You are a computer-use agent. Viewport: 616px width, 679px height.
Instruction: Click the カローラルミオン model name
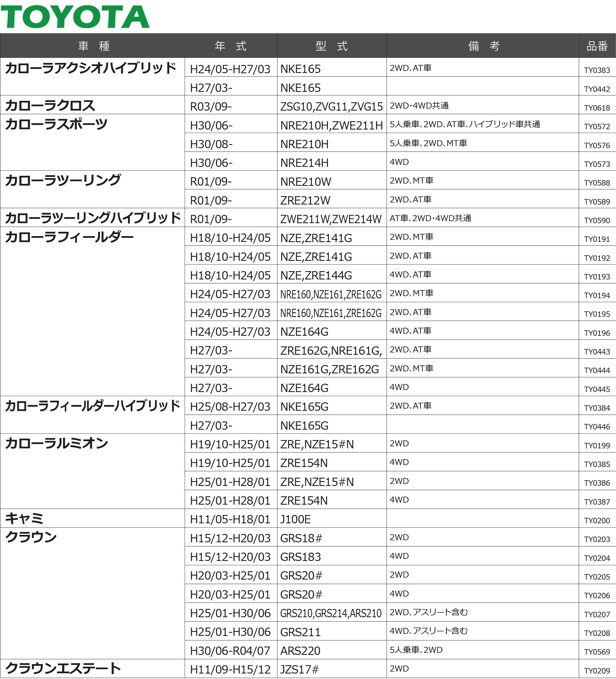(56, 443)
